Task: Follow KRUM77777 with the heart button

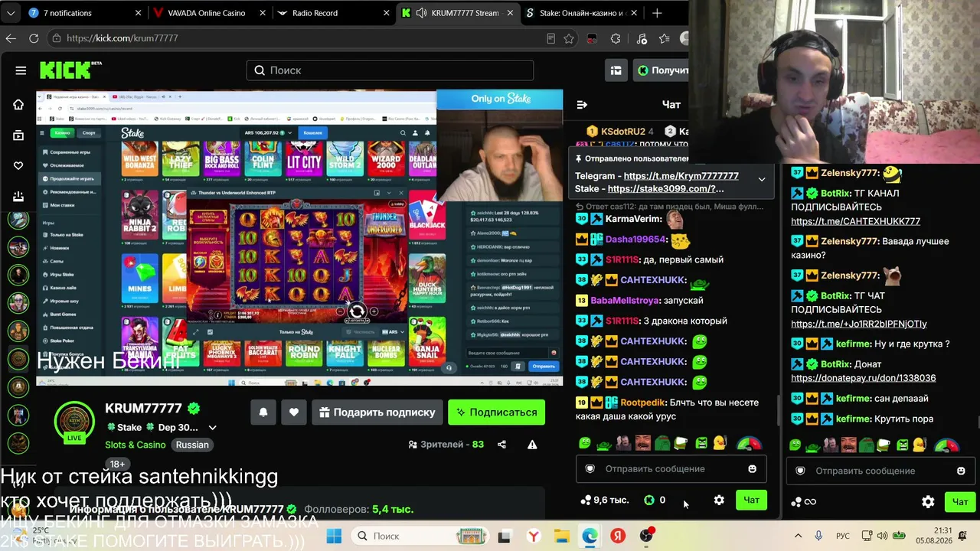Action: [294, 412]
